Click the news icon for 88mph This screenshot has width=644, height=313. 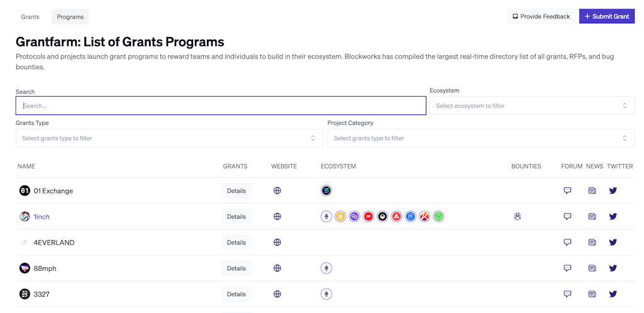[592, 268]
